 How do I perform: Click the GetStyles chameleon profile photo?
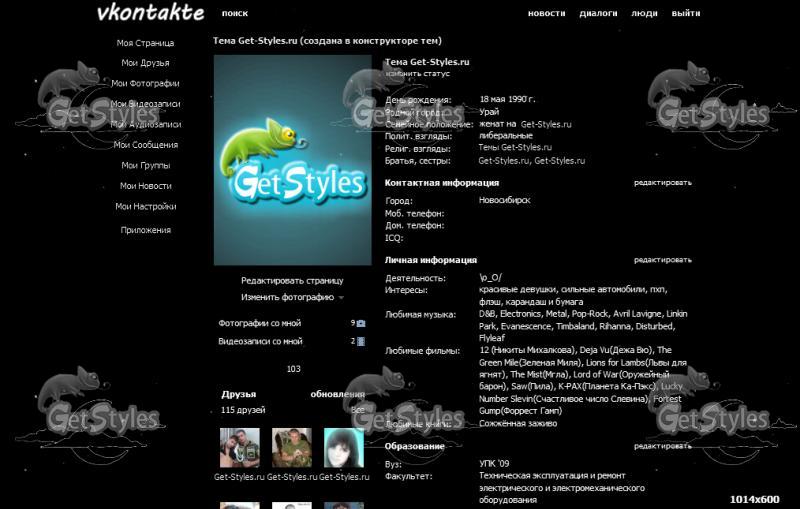pos(292,160)
